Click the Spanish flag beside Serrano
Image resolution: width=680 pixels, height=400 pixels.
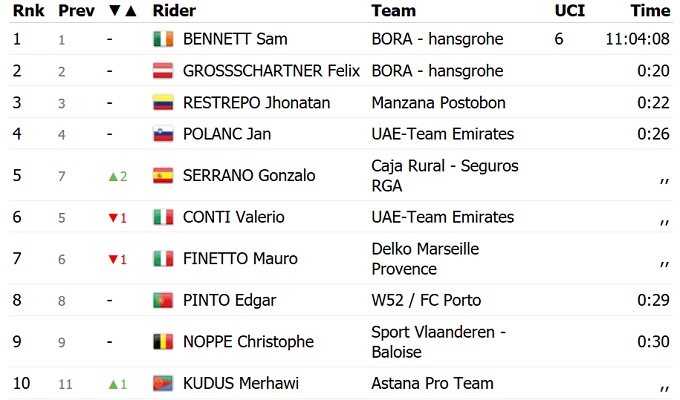(163, 176)
